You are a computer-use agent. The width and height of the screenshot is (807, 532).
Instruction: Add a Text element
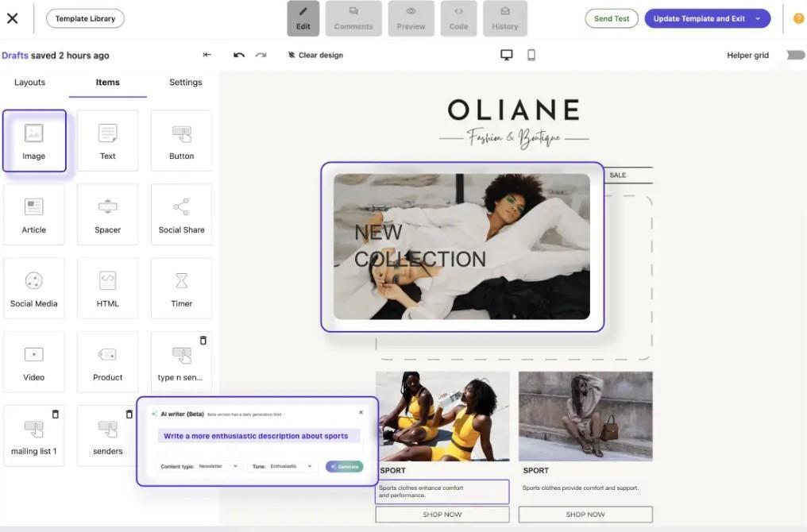tap(107, 140)
